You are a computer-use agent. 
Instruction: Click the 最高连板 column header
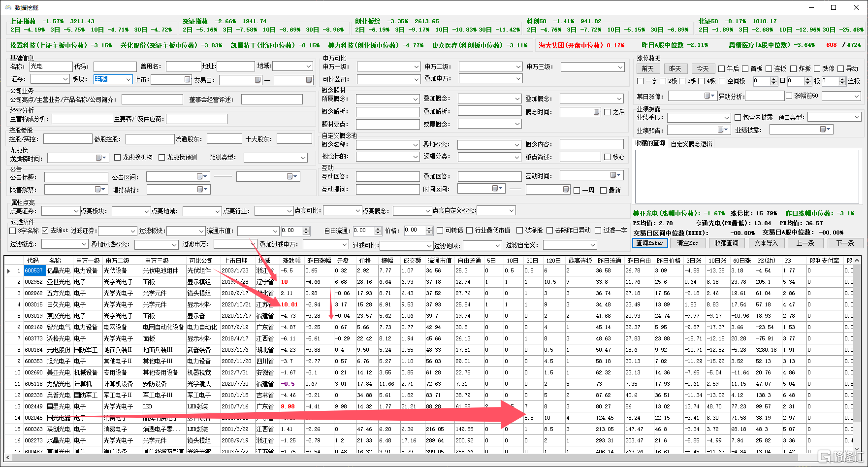point(579,260)
